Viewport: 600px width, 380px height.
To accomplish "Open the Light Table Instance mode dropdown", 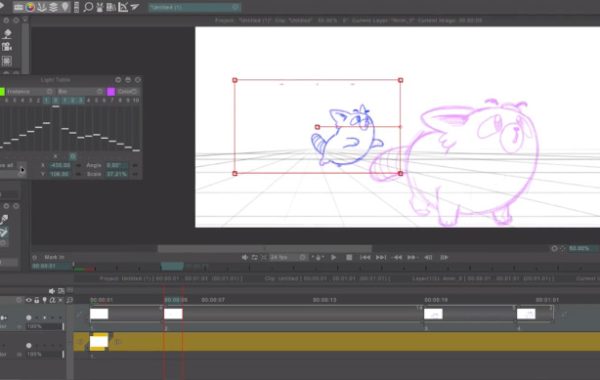I will [29, 91].
